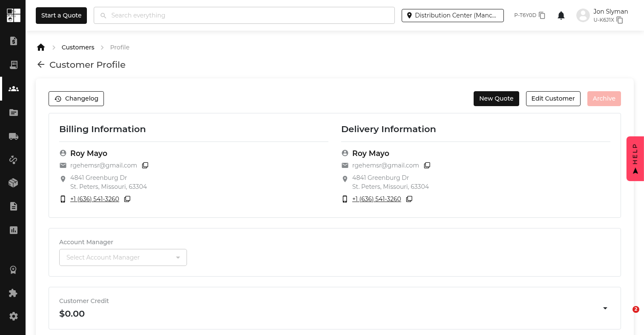Open the puzzle piece integrations icon
644x335 pixels.
pyautogui.click(x=13, y=293)
